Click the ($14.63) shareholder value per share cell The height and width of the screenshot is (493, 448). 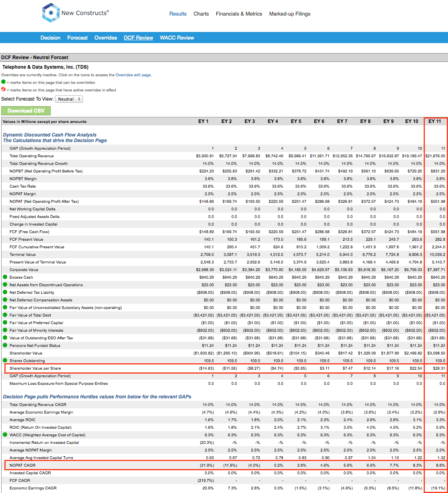coord(206,368)
